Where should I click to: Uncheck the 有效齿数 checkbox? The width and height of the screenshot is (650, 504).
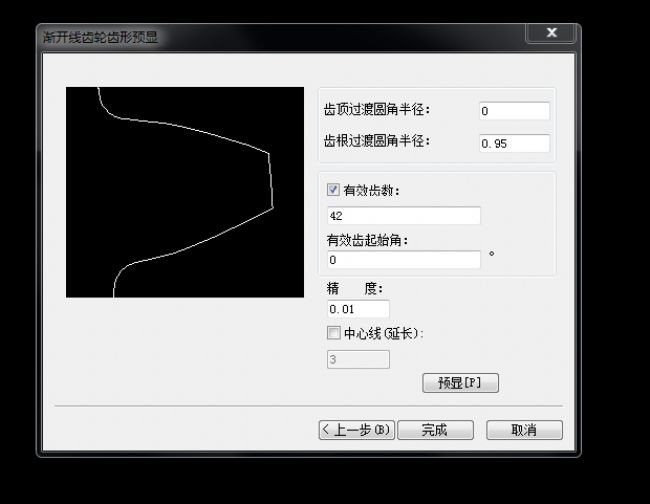(334, 190)
